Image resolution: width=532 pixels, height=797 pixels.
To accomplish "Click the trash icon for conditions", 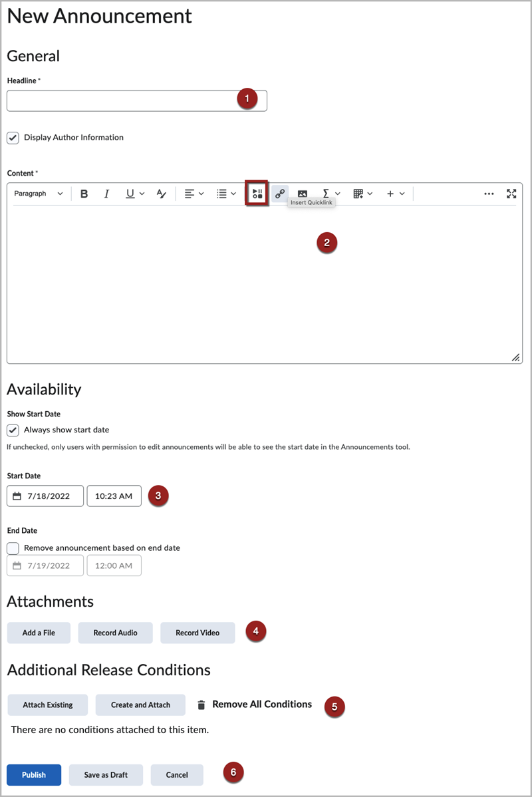I will click(x=201, y=705).
